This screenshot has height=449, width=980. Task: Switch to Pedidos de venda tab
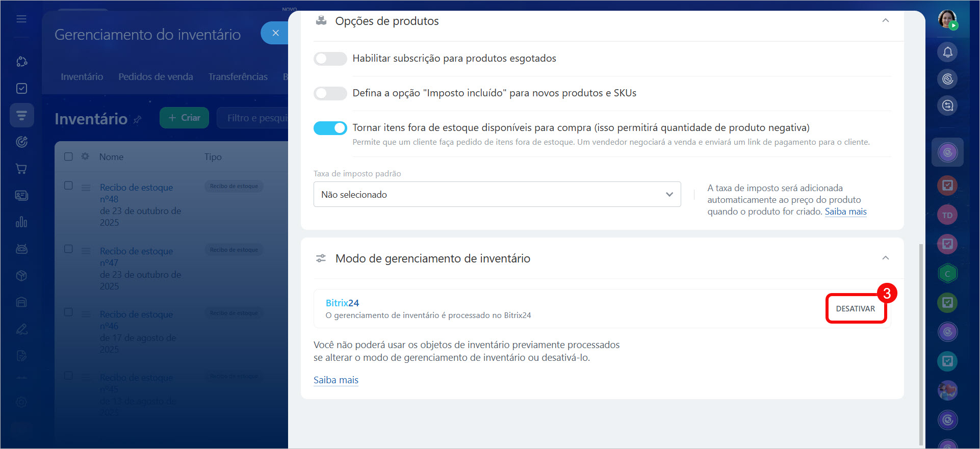[x=156, y=76]
